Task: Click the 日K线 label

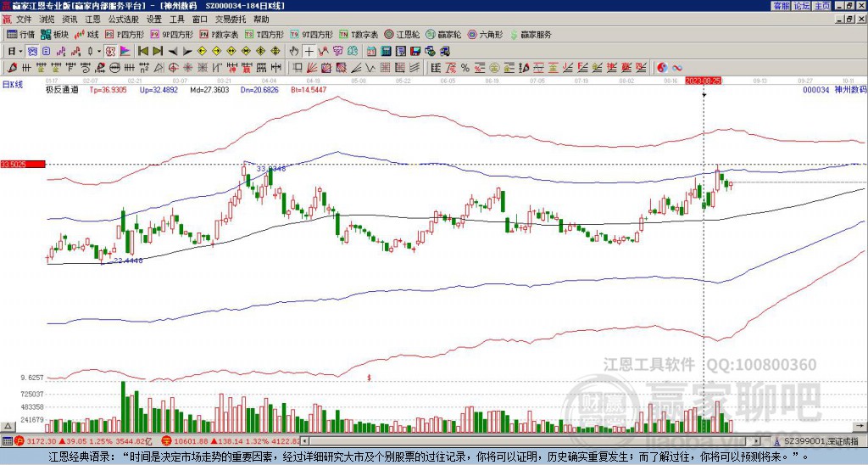Action: 12,85
